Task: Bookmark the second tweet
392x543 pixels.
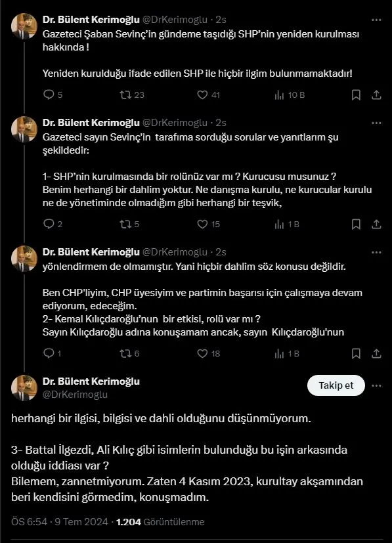Action: [355, 225]
